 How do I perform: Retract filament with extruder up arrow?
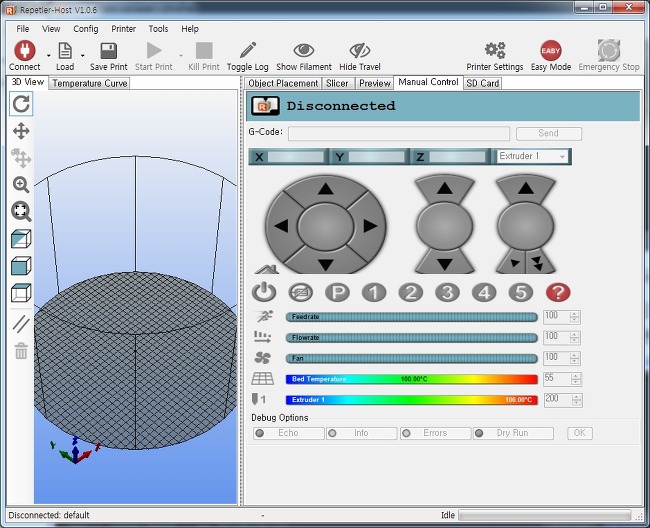point(526,189)
